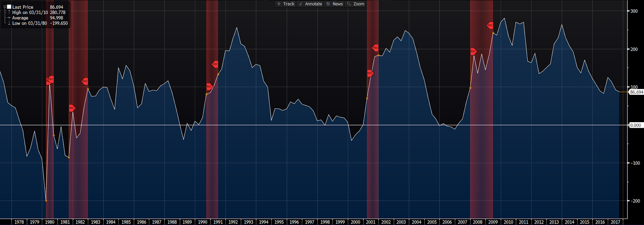This screenshot has width=644, height=225.
Task: Click the 2016 x-axis year label
Action: [600, 222]
